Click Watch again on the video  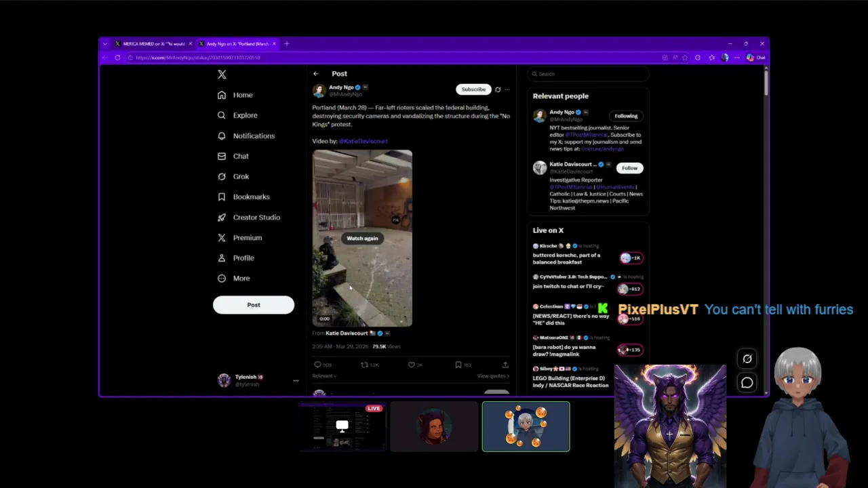pyautogui.click(x=362, y=238)
